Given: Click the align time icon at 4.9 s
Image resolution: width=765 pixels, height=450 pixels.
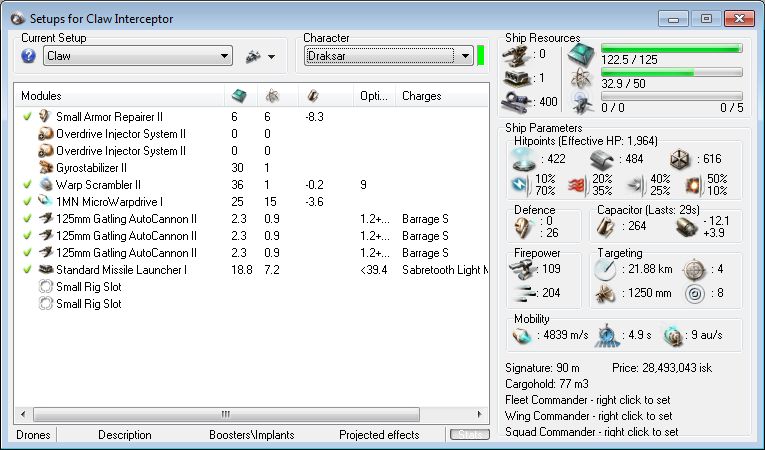Looking at the screenshot, I should pos(607,335).
